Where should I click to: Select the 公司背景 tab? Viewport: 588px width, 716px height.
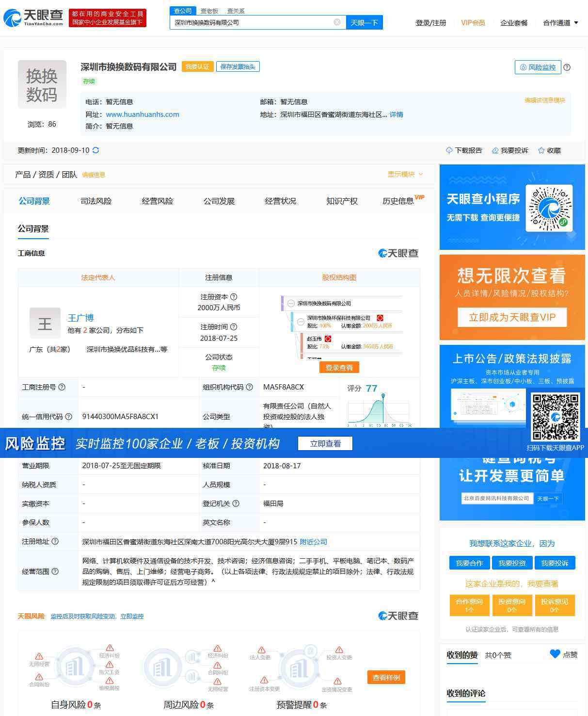point(34,201)
